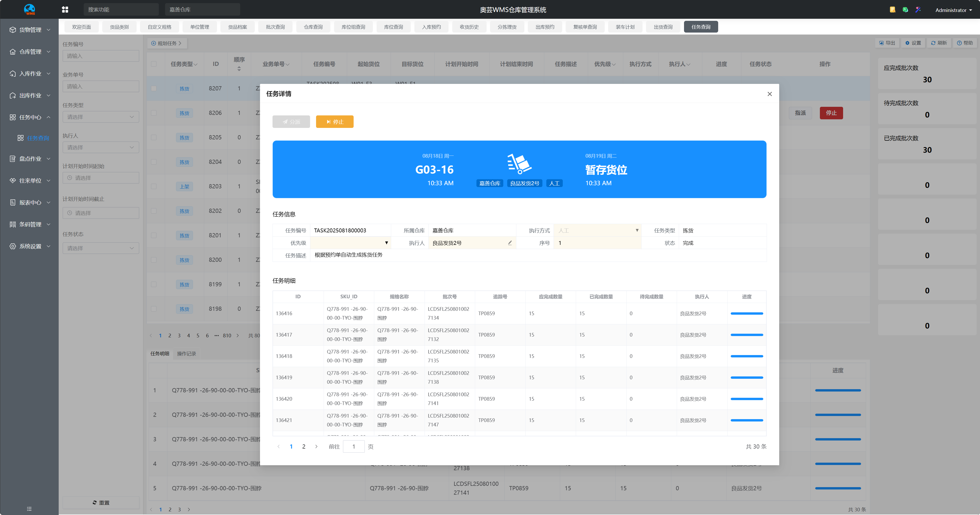Click progress bar of detail row 136416
The width and height of the screenshot is (980, 515).
click(746, 314)
